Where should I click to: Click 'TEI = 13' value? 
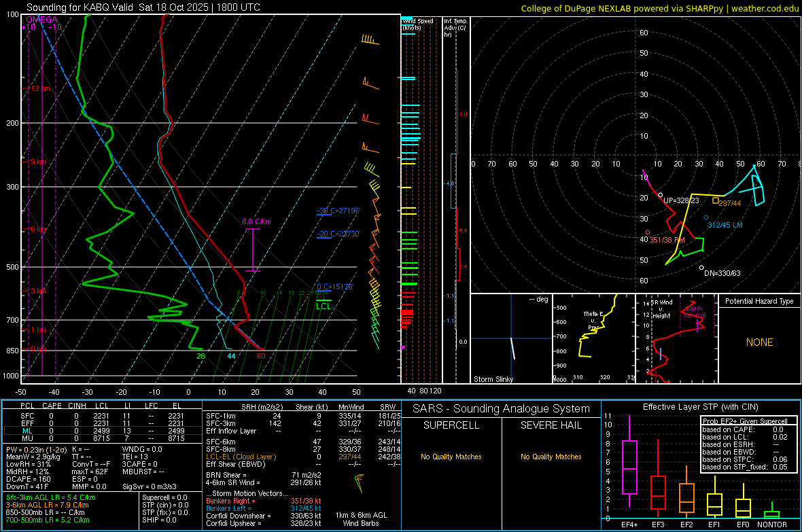135,457
